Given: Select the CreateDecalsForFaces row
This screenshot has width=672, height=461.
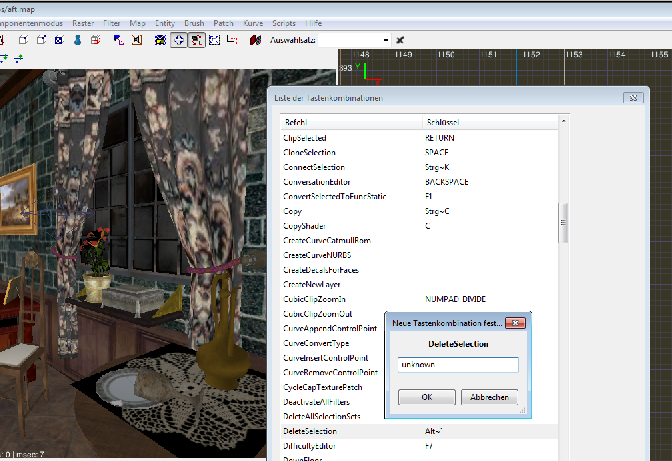Looking at the screenshot, I should click(419, 270).
